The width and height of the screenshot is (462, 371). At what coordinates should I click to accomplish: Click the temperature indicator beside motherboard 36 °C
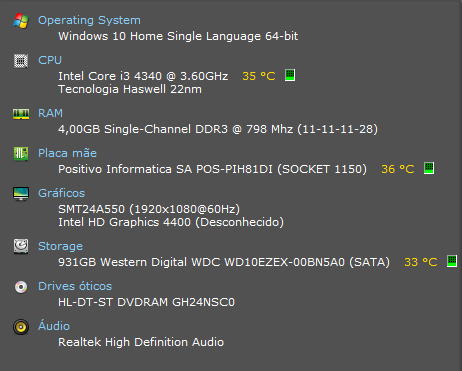tap(429, 168)
